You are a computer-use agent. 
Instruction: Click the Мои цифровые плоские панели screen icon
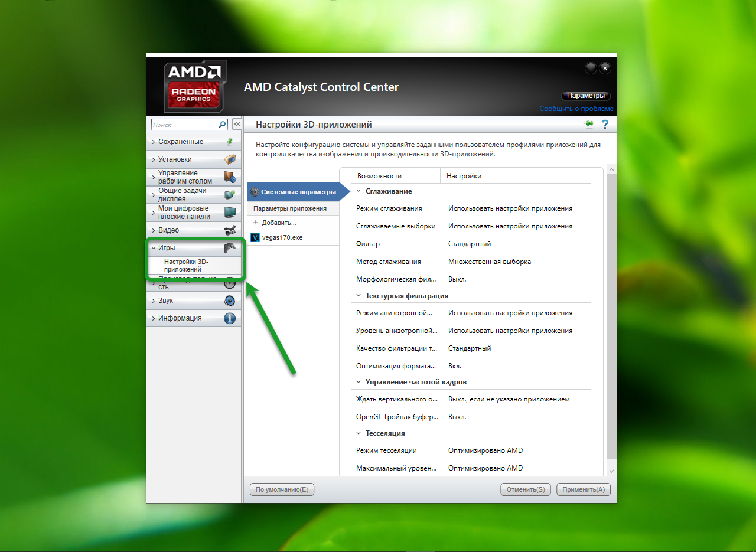click(x=230, y=213)
